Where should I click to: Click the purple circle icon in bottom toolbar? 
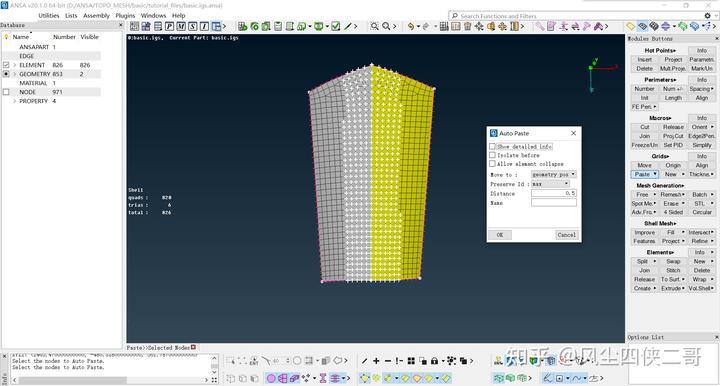pos(271,378)
